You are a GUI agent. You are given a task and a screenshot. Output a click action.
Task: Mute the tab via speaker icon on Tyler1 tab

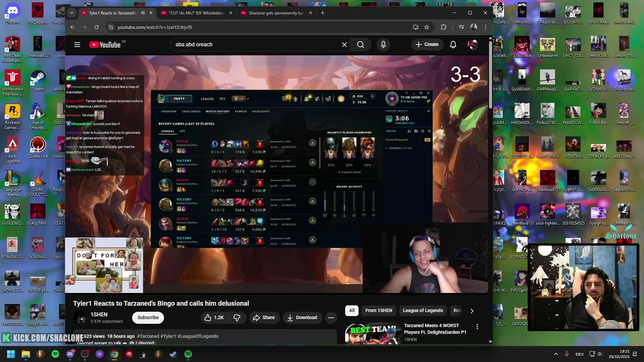tap(143, 13)
